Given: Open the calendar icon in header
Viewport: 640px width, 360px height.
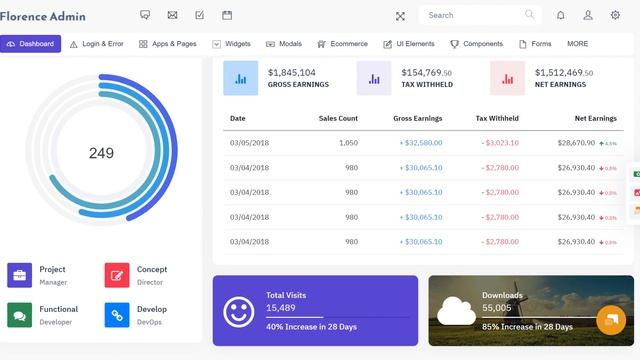Looking at the screenshot, I should (x=227, y=15).
